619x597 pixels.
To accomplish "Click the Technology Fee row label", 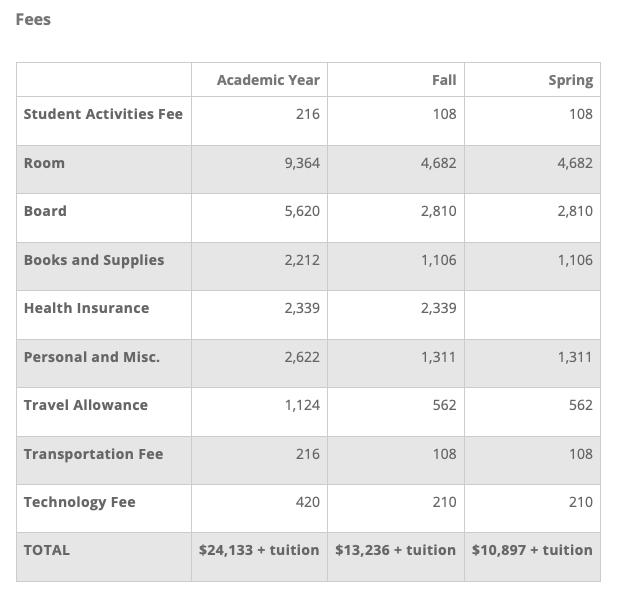I will (x=80, y=503).
